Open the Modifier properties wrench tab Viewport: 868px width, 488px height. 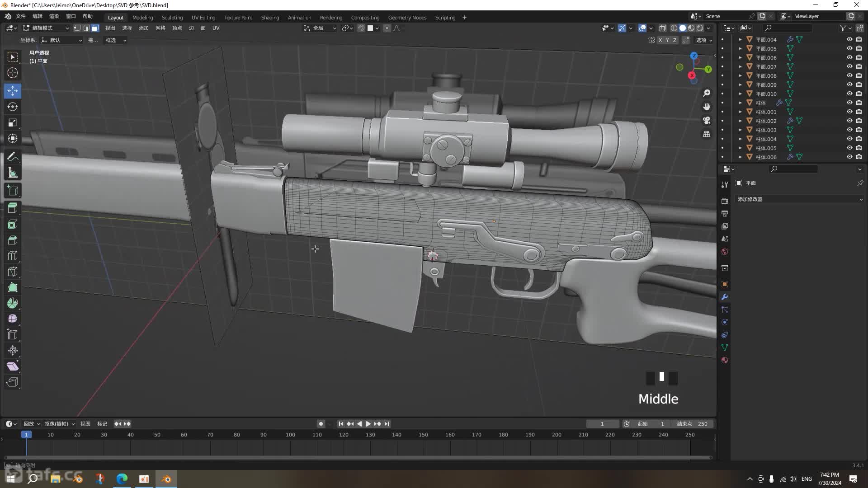725,297
